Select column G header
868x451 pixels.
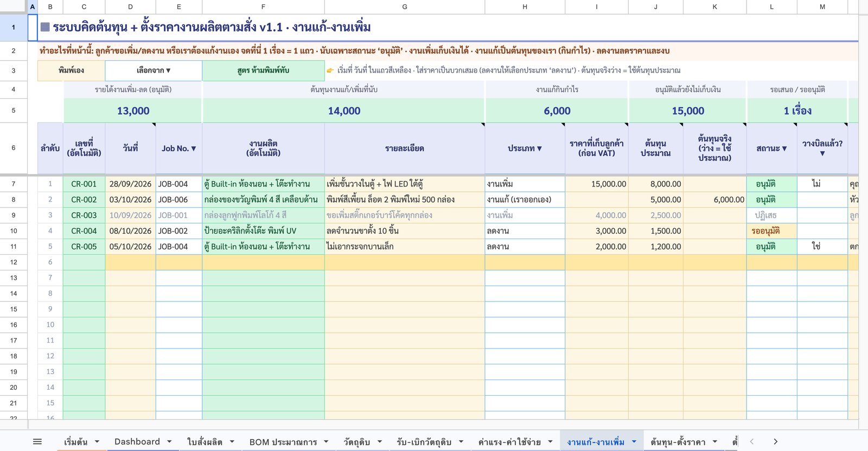[405, 7]
